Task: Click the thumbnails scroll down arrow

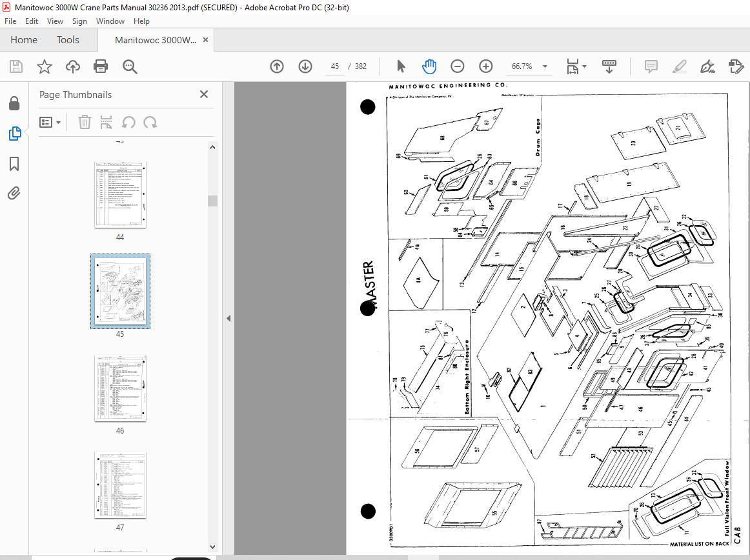Action: point(213,547)
